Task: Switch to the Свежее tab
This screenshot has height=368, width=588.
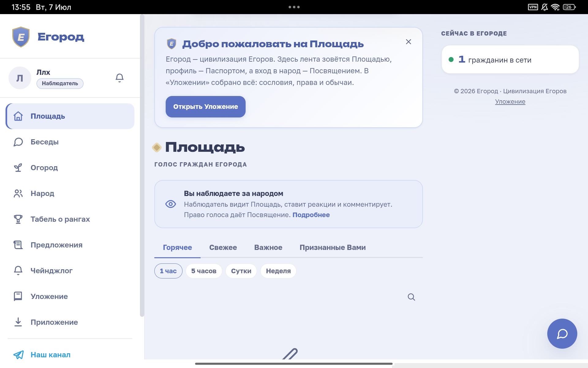Action: pos(223,247)
